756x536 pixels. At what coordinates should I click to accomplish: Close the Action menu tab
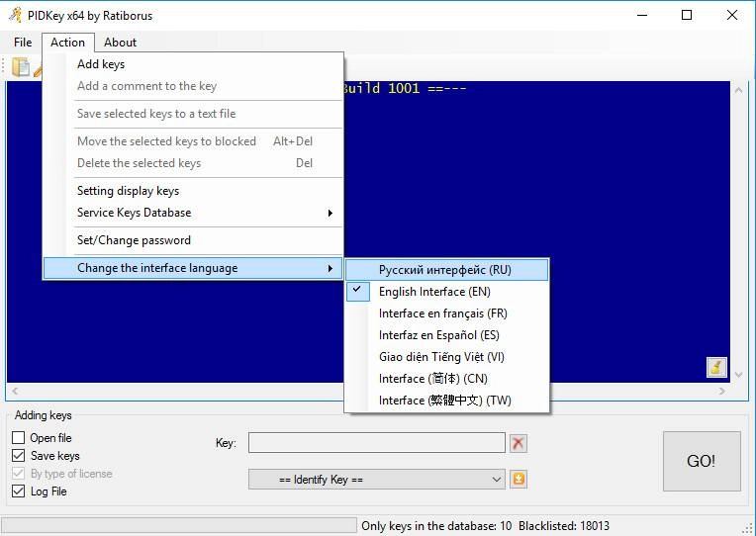pyautogui.click(x=68, y=43)
